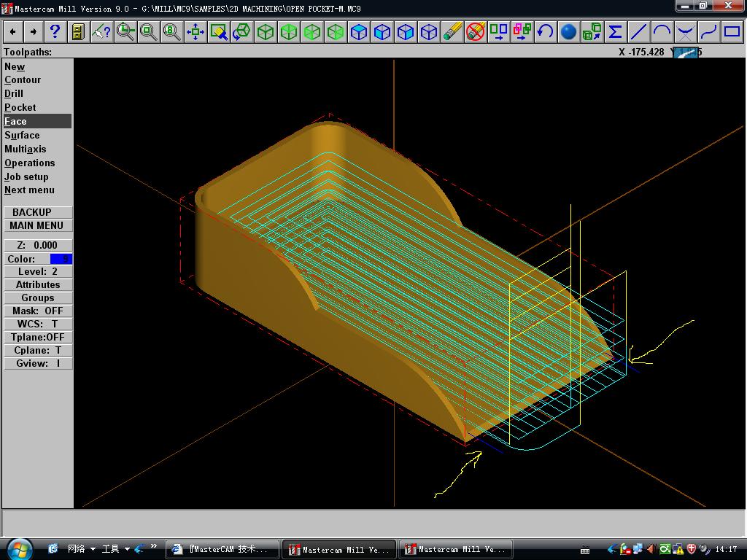This screenshot has width=747, height=560.
Task: Choose Pocket from the Toolpaths menu
Action: tap(20, 107)
